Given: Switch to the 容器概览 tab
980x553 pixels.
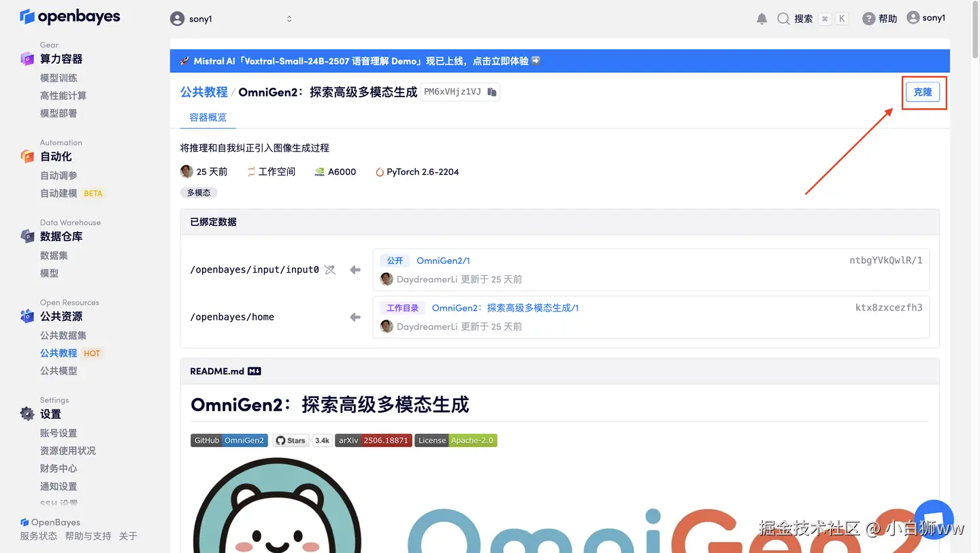Looking at the screenshot, I should 208,117.
